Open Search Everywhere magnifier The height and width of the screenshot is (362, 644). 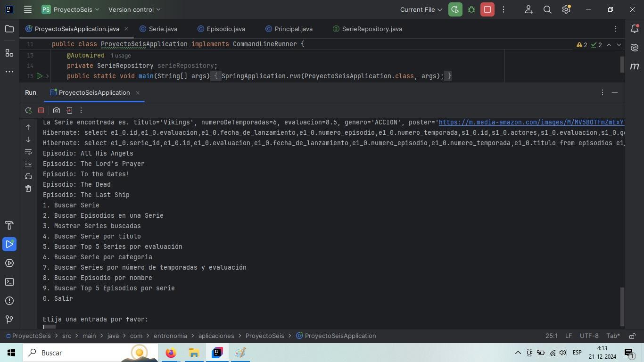click(x=547, y=9)
